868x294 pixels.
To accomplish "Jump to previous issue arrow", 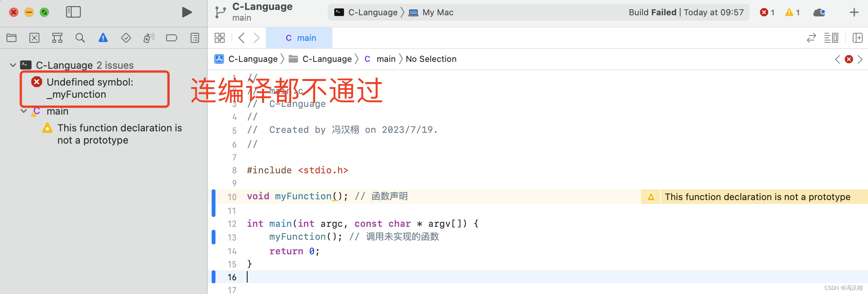I will (x=837, y=59).
